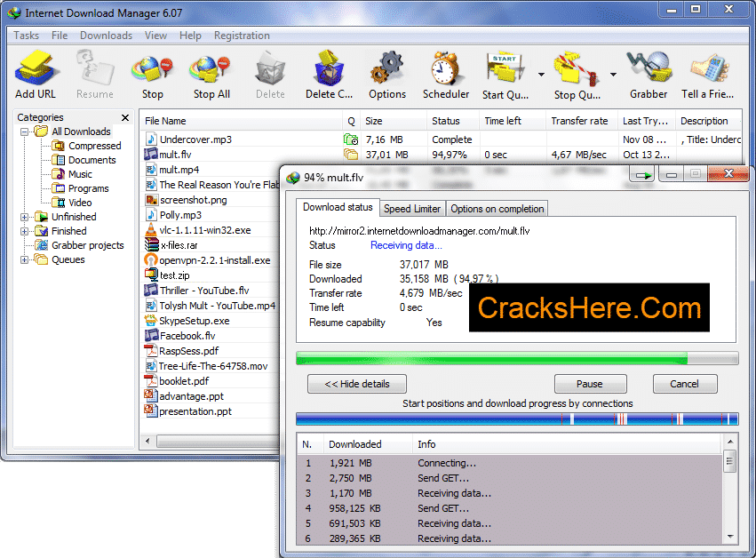Image resolution: width=756 pixels, height=558 pixels.
Task: Select the Polly.mp3 row
Action: pyautogui.click(x=212, y=215)
